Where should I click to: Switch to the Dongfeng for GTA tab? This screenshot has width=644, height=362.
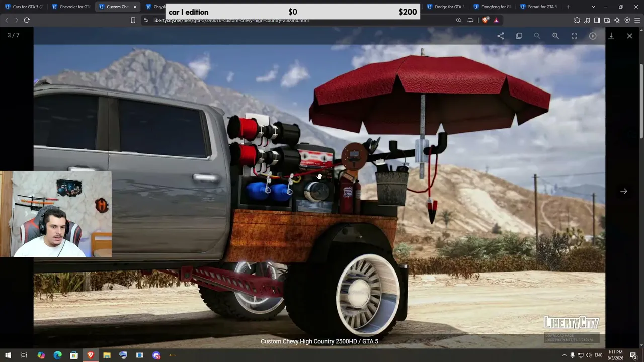point(492,7)
